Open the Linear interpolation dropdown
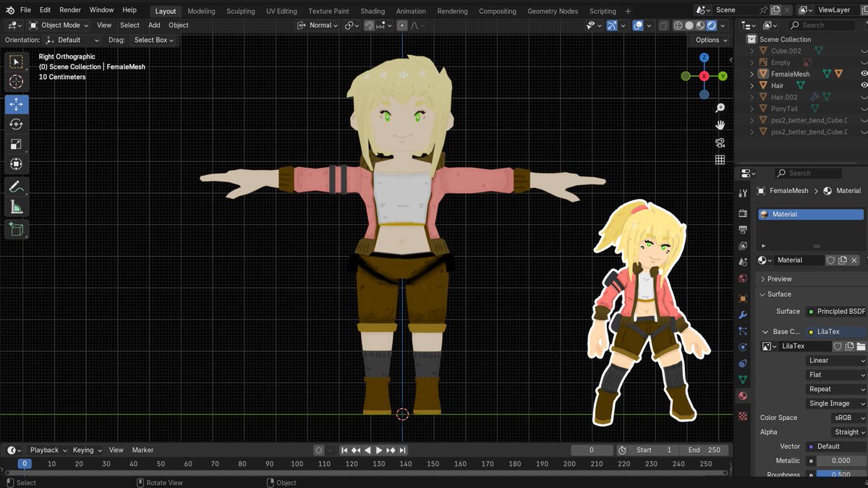The image size is (868, 488). point(836,360)
